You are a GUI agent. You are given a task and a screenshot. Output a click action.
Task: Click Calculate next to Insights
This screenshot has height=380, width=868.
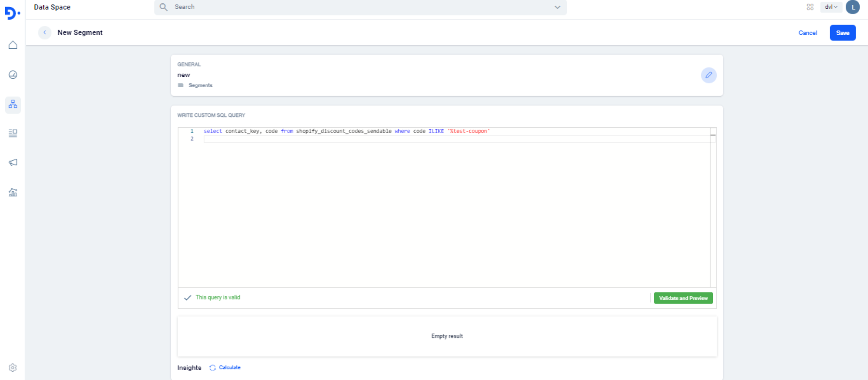[229, 368]
